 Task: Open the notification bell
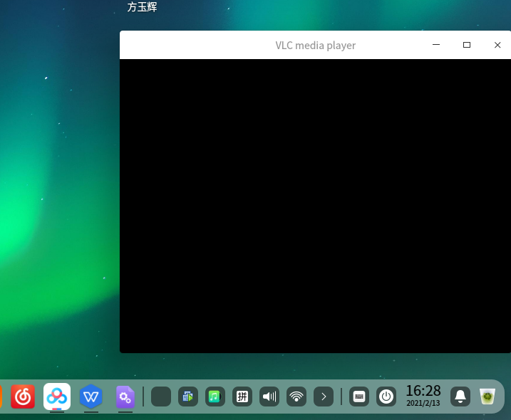tap(460, 397)
